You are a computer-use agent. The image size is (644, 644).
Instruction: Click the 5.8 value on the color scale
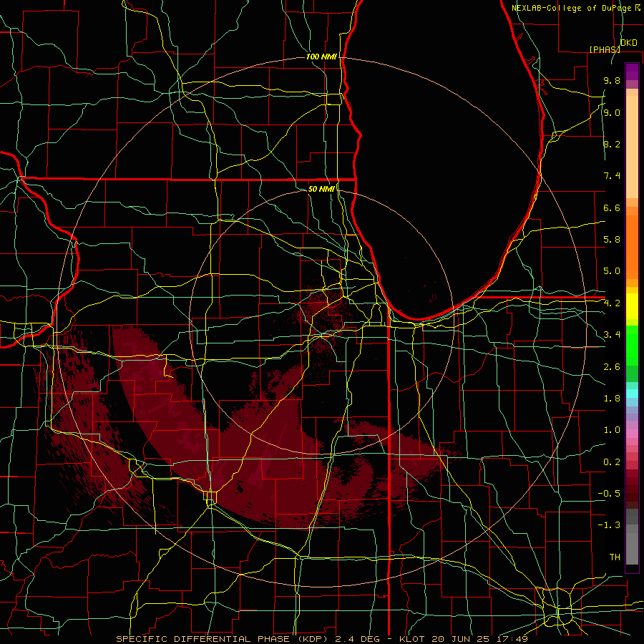pyautogui.click(x=612, y=240)
